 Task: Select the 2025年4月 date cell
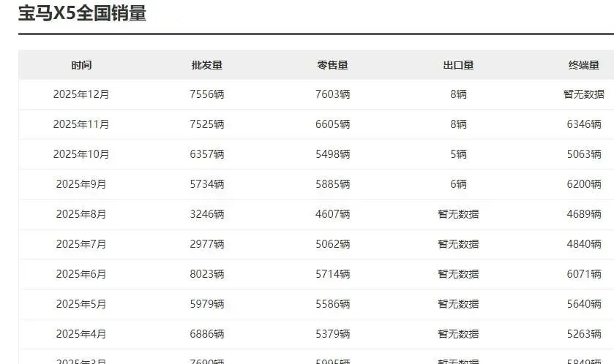(81, 334)
